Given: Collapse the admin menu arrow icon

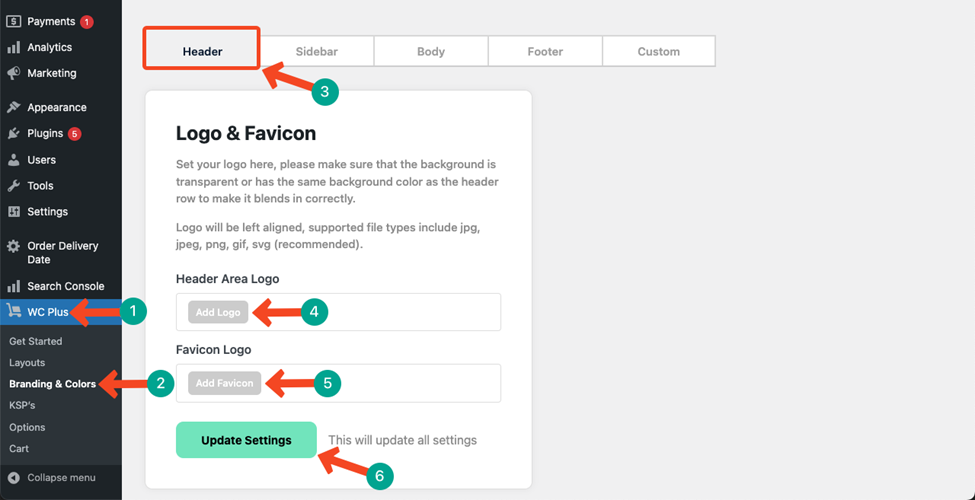Looking at the screenshot, I should [x=14, y=478].
